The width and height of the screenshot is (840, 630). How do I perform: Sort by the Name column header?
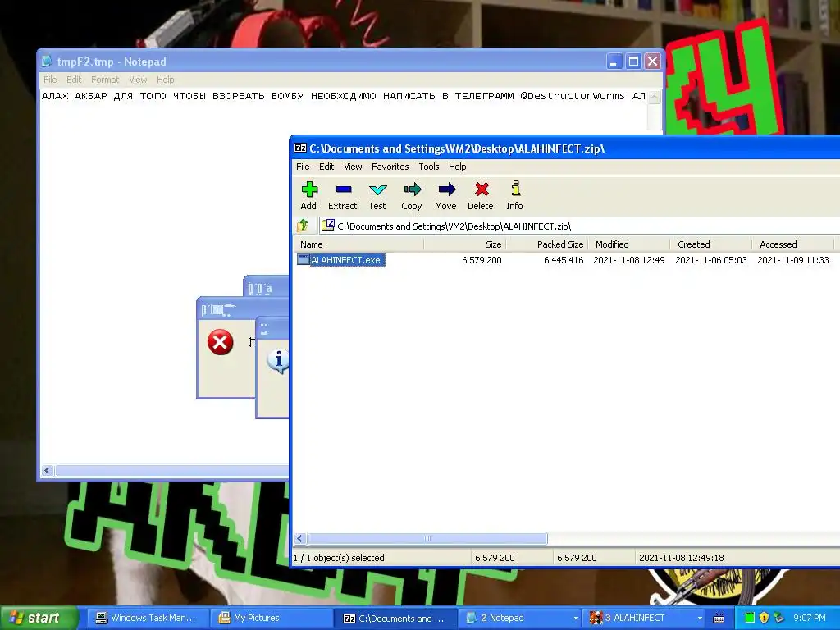[358, 244]
